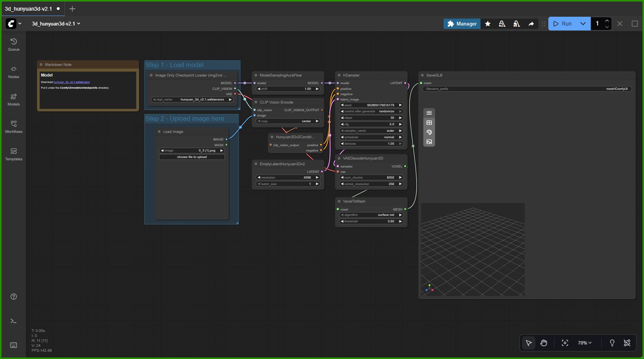The width and height of the screenshot is (644, 359).
Task: Toggle link visibility on canvas
Action: [x=627, y=343]
